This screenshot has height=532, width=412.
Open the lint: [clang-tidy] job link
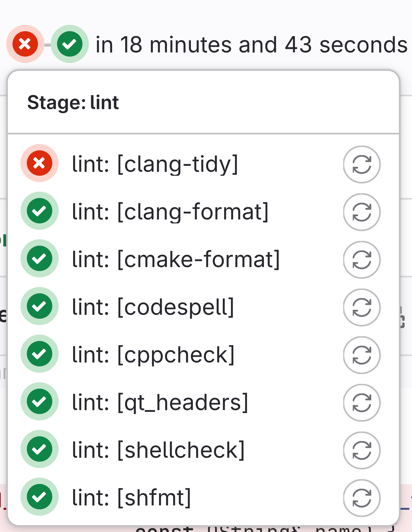[x=155, y=164]
